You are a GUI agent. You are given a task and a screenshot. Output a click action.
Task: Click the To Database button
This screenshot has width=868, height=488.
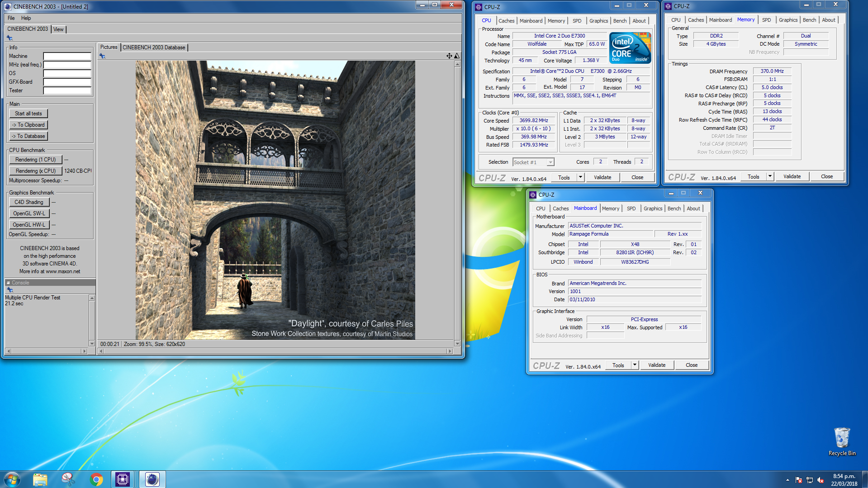click(28, 136)
